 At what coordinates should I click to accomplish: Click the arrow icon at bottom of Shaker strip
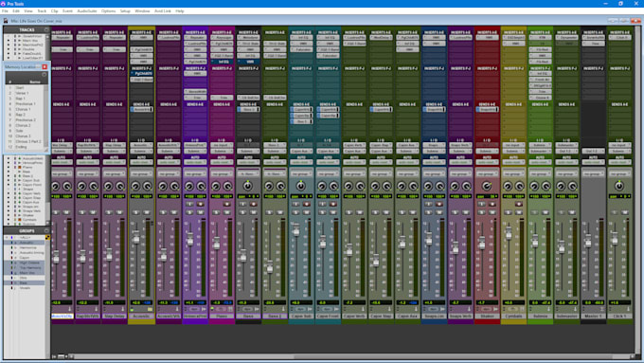click(495, 309)
